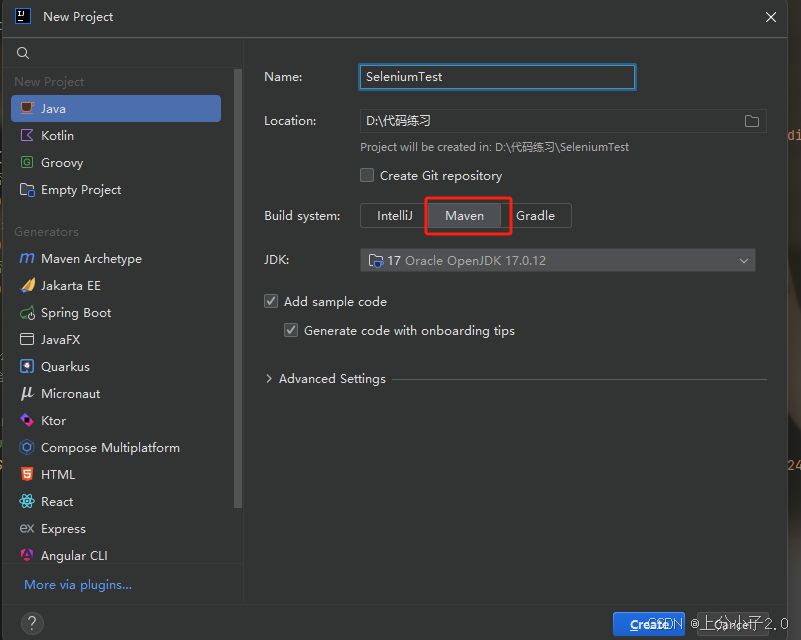This screenshot has height=640, width=801.
Task: Select Maven Archetype generator
Action: (x=116, y=258)
